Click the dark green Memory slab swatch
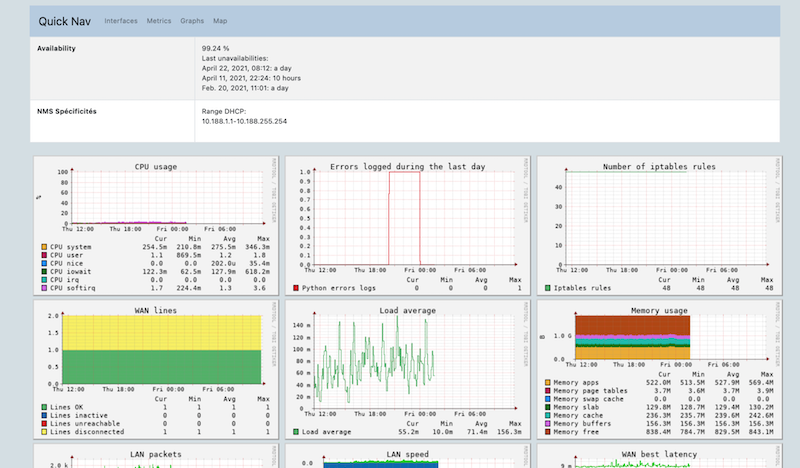800x468 pixels. [x=547, y=407]
